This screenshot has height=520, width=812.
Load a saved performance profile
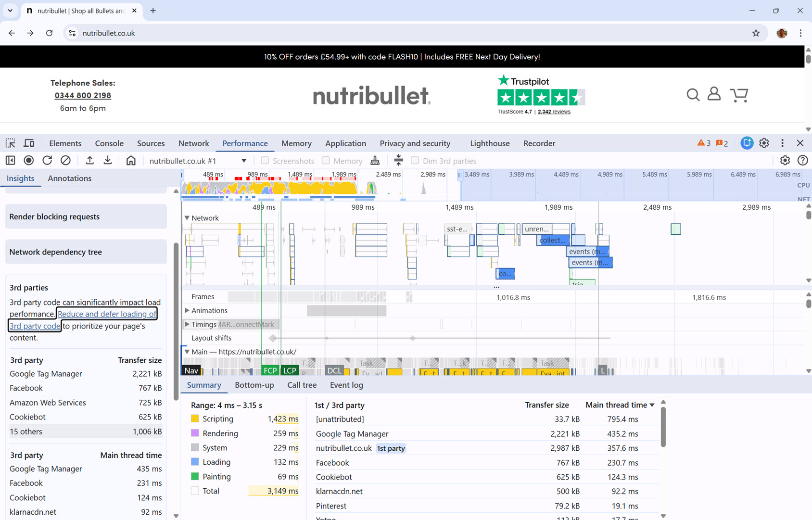point(89,160)
